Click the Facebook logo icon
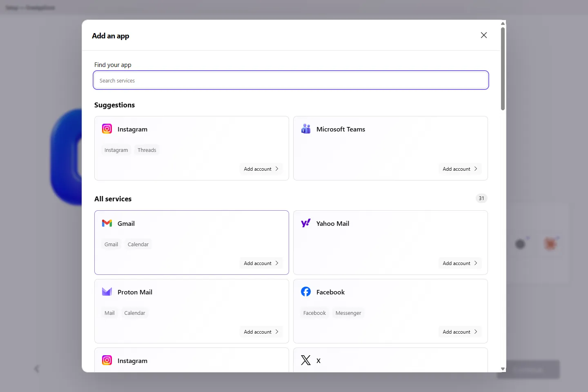588x392 pixels. point(306,292)
